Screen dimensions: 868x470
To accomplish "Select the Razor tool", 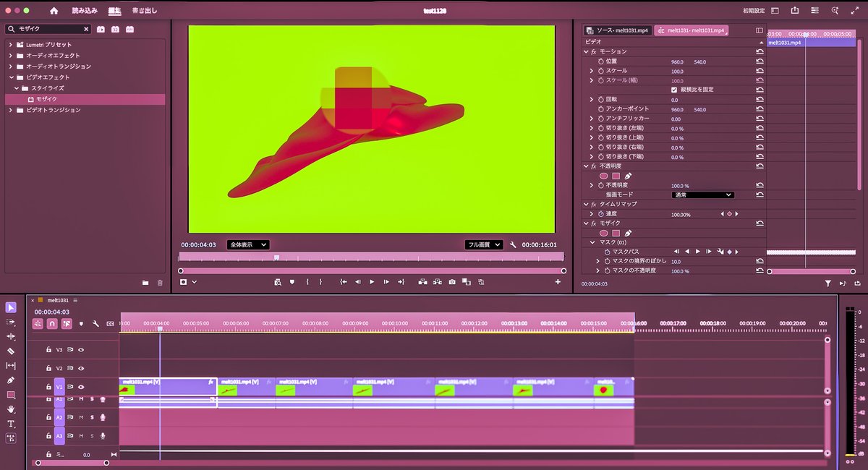I will pos(10,350).
